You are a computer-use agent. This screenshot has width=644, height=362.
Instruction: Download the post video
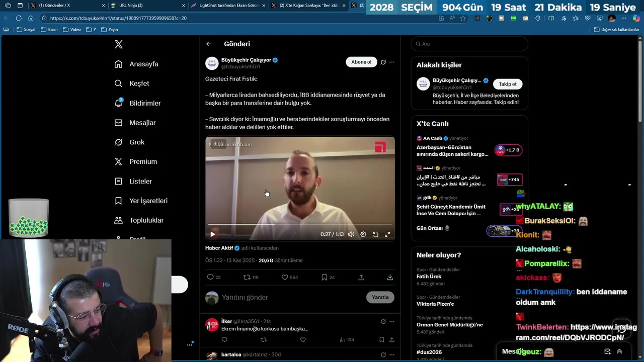pos(390,277)
